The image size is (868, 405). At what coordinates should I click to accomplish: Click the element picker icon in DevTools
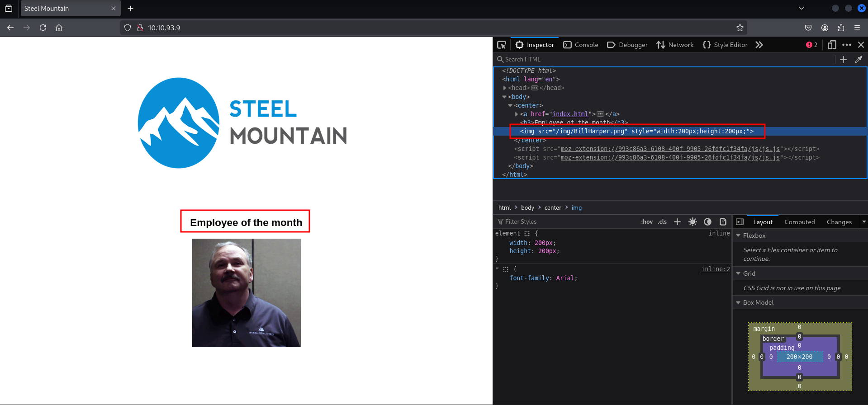tap(501, 45)
